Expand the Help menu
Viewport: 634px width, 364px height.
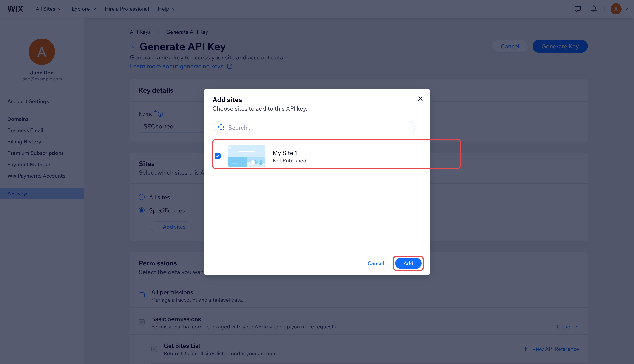167,9
